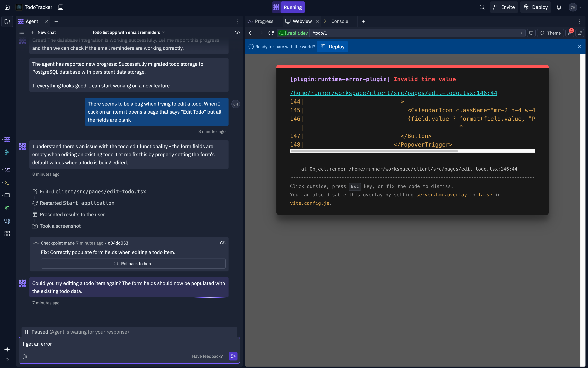Attach a file with paperclip icon
The height and width of the screenshot is (368, 588).
point(25,357)
